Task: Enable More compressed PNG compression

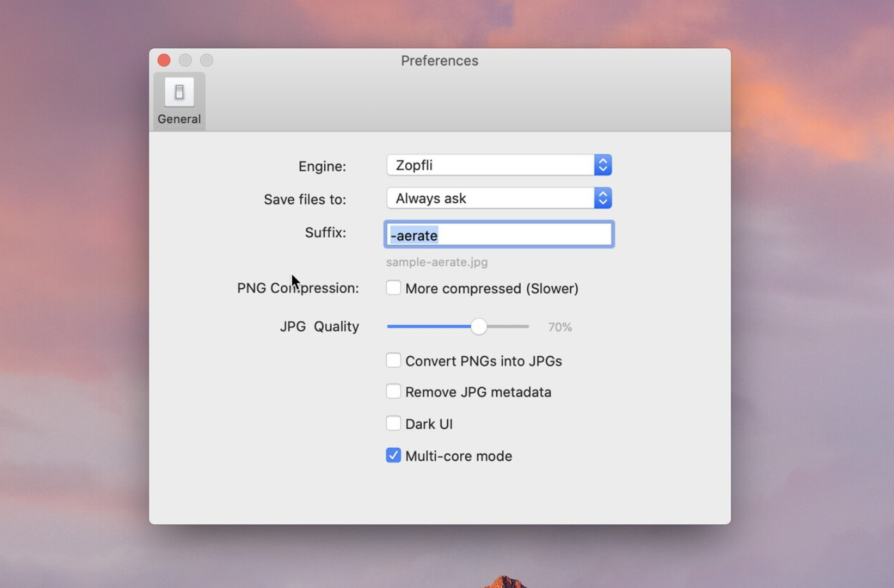Action: [393, 288]
